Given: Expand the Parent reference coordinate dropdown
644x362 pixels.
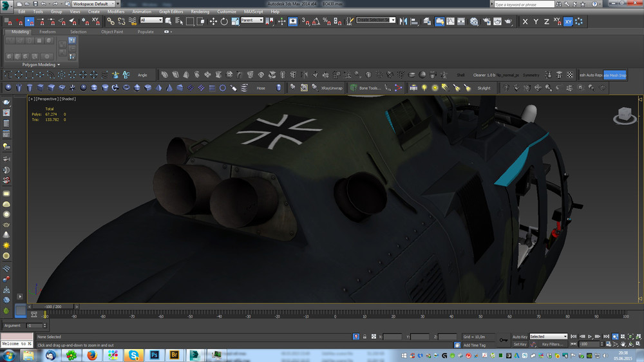Looking at the screenshot, I should tap(252, 20).
